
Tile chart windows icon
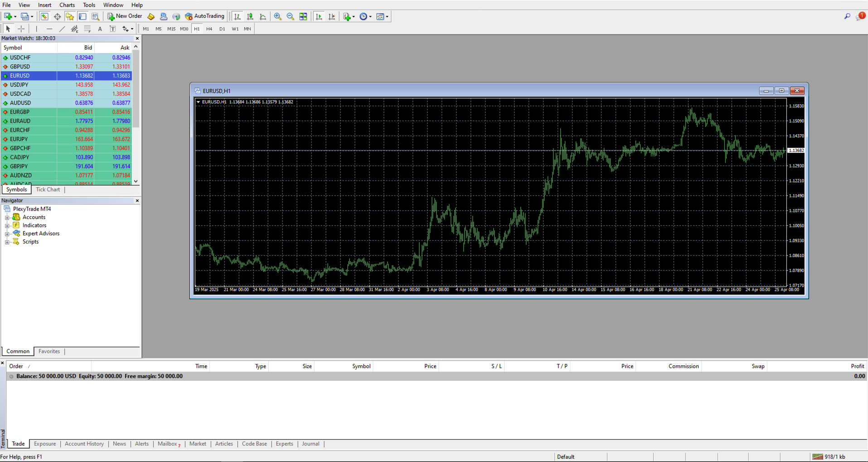(303, 16)
